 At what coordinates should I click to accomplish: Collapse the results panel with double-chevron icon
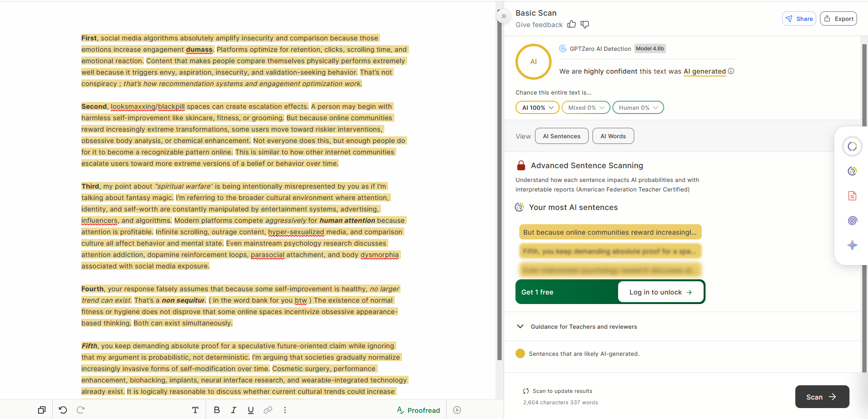[x=504, y=16]
